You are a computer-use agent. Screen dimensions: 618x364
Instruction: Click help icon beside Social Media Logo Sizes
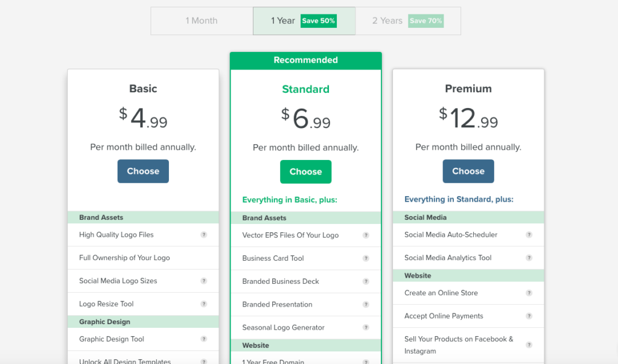(x=203, y=281)
